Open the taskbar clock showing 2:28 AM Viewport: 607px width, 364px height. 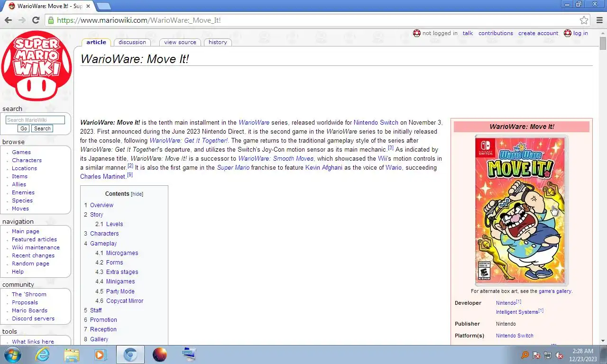tap(583, 355)
